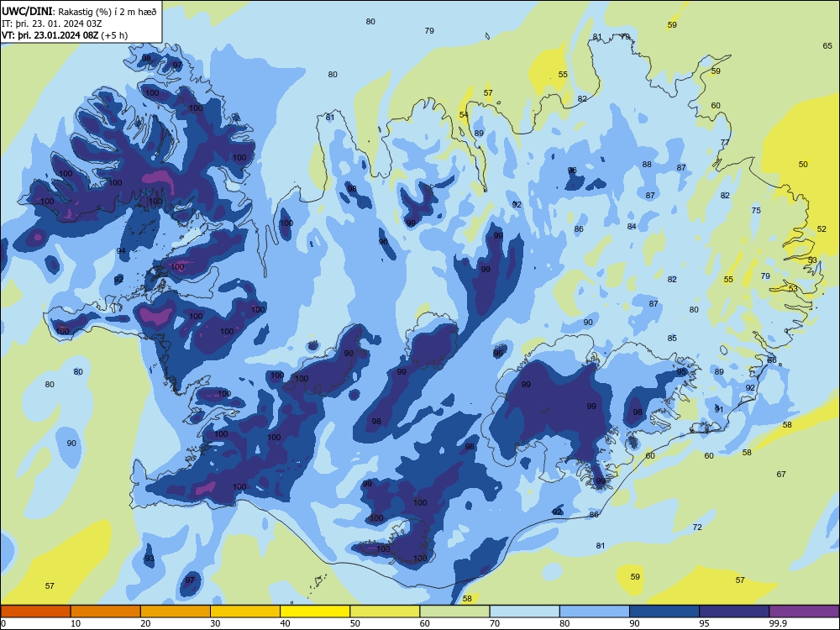Click the legend tick label '10'
The width and height of the screenshot is (840, 630).
click(x=76, y=623)
